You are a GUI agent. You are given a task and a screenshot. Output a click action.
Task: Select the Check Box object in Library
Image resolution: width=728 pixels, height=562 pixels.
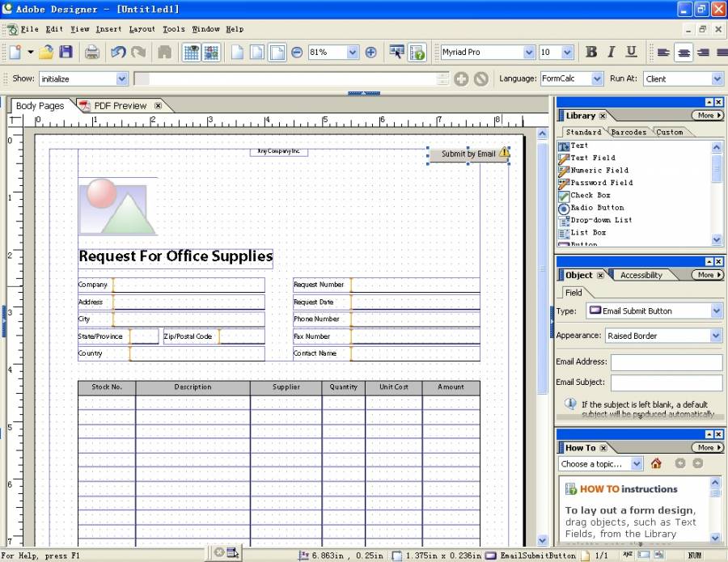[590, 195]
